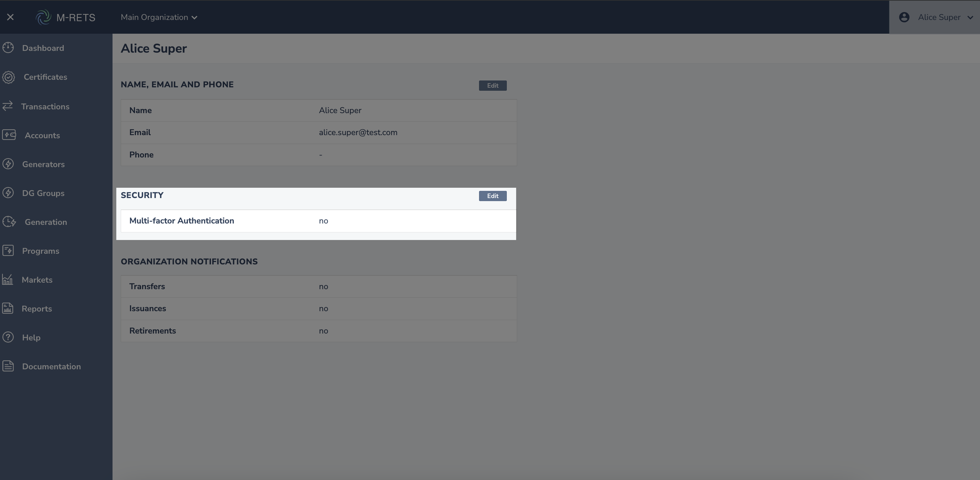This screenshot has height=480, width=980.
Task: Click the Transactions arrows icon
Action: [x=8, y=106]
